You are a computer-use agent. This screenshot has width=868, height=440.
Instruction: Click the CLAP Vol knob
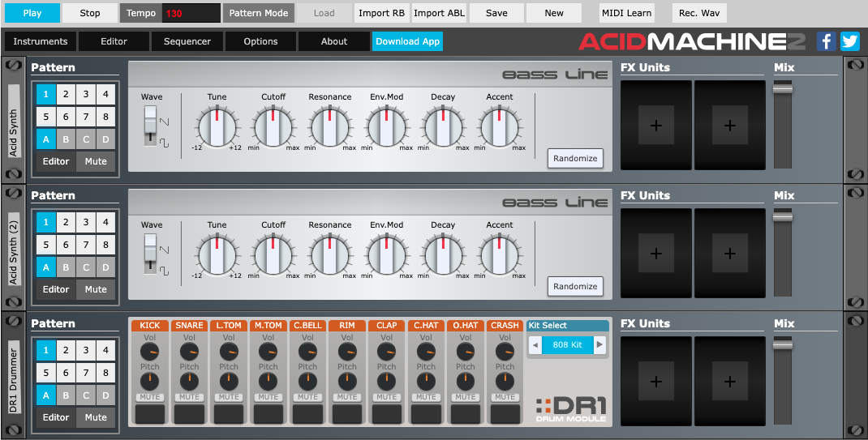coord(386,351)
